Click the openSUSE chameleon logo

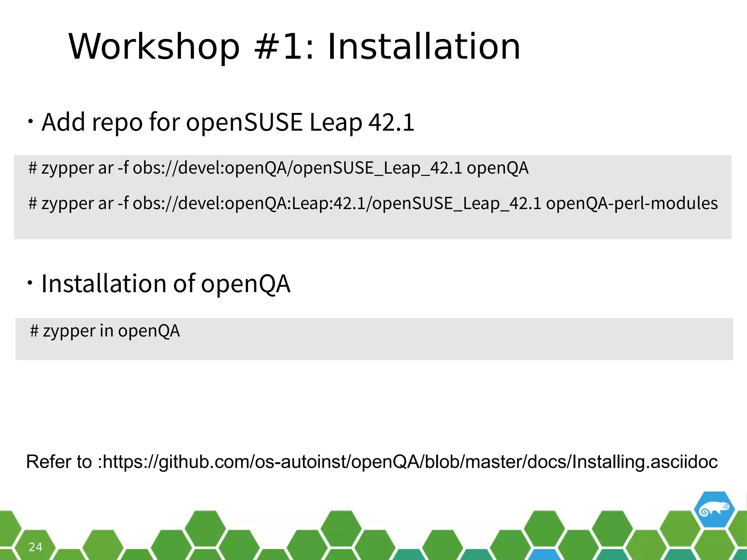(714, 510)
